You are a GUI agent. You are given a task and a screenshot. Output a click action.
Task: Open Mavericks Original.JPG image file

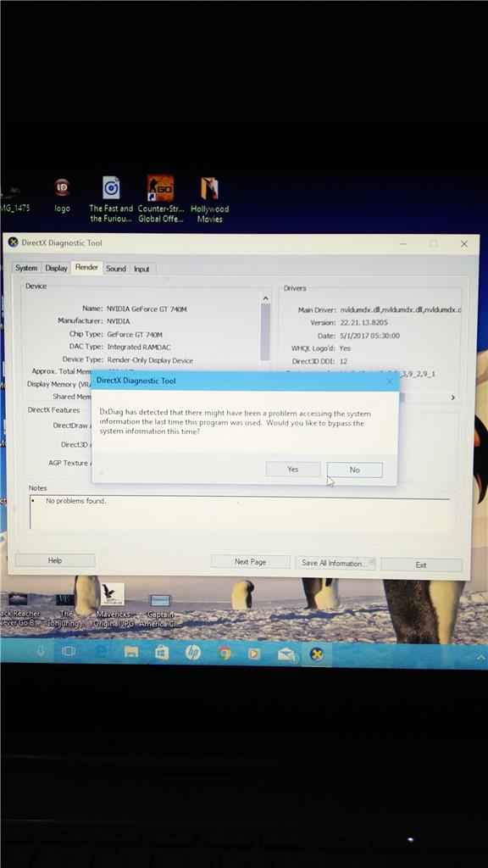tap(113, 604)
